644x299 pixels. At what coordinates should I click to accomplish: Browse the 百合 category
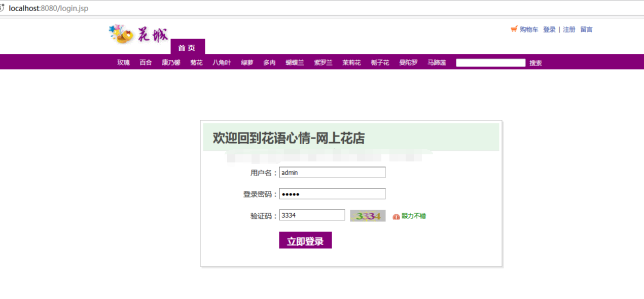pos(146,63)
